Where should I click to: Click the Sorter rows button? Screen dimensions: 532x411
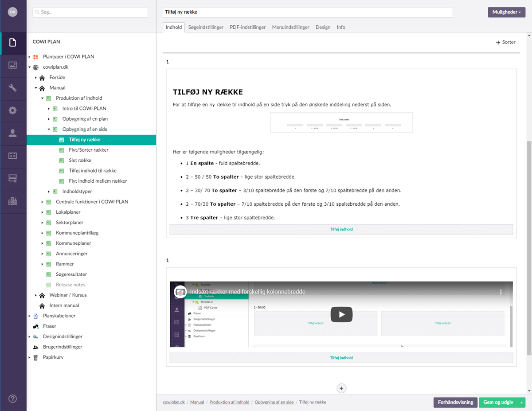[x=505, y=42]
